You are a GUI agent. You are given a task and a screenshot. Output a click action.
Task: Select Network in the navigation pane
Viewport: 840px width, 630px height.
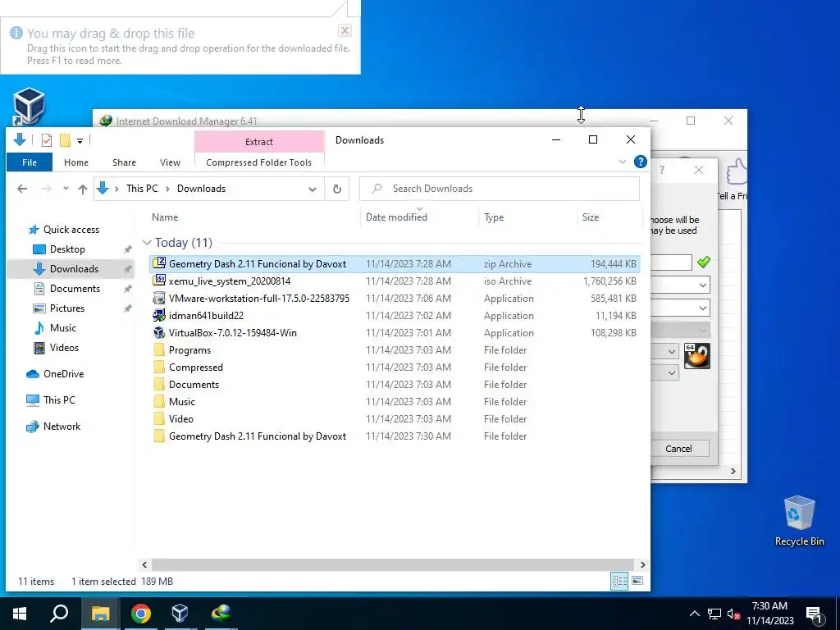pyautogui.click(x=62, y=427)
